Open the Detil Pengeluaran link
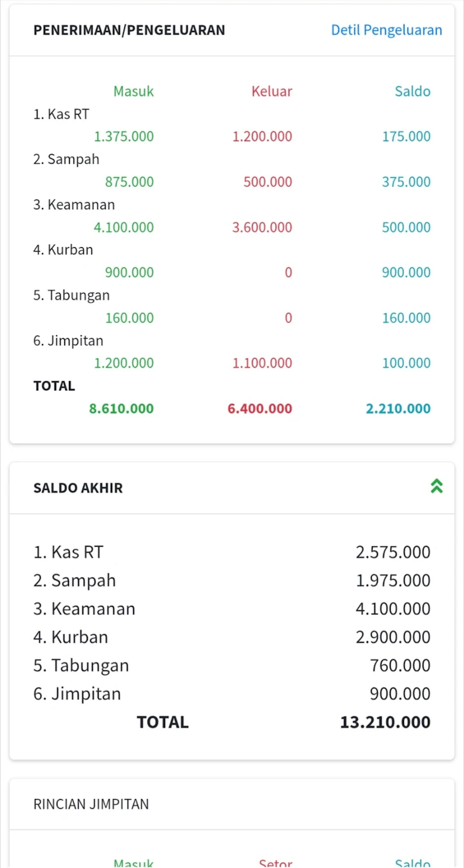Image resolution: width=464 pixels, height=868 pixels. click(x=386, y=30)
